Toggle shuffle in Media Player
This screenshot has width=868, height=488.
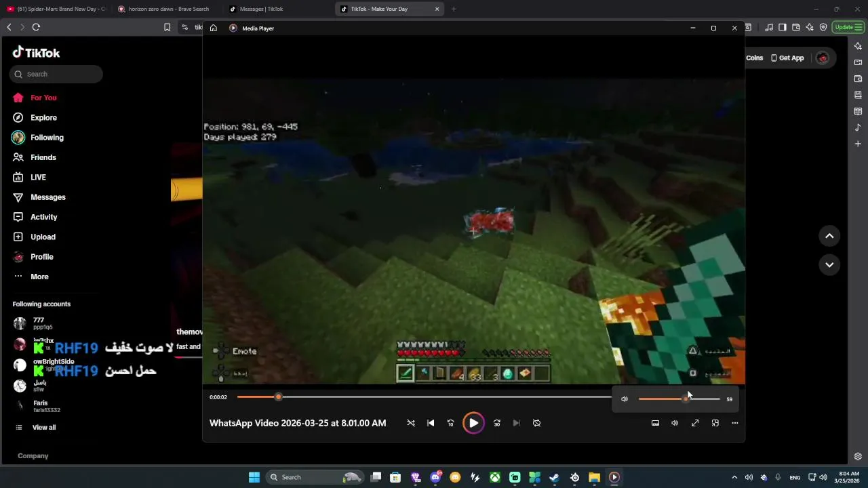[x=410, y=423]
